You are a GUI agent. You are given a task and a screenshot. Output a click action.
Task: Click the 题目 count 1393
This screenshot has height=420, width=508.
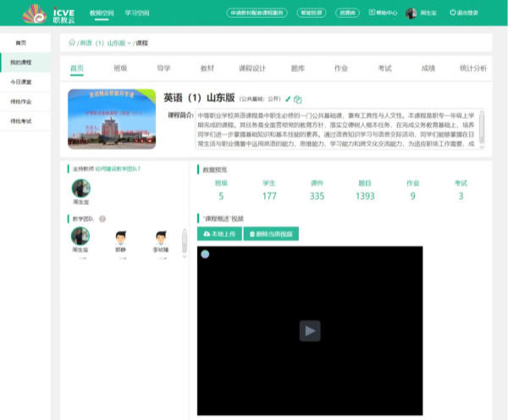tap(365, 196)
